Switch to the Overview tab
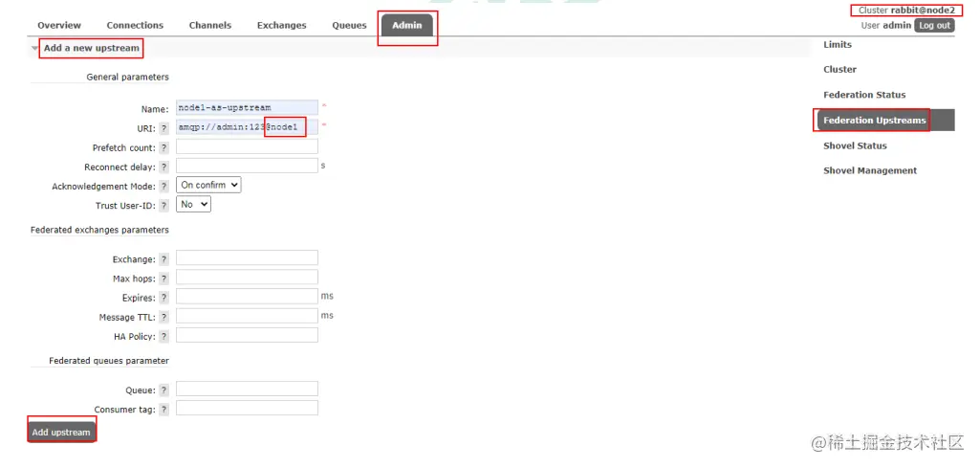This screenshot has width=980, height=468. point(59,25)
